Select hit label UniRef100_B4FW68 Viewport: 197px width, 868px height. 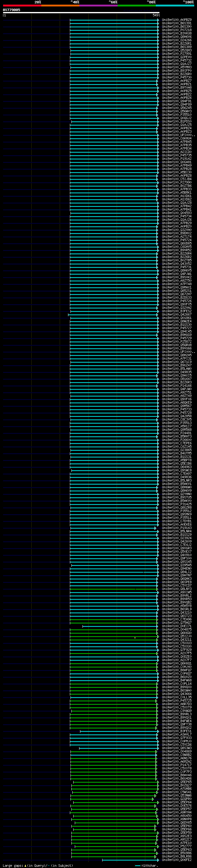176,680
